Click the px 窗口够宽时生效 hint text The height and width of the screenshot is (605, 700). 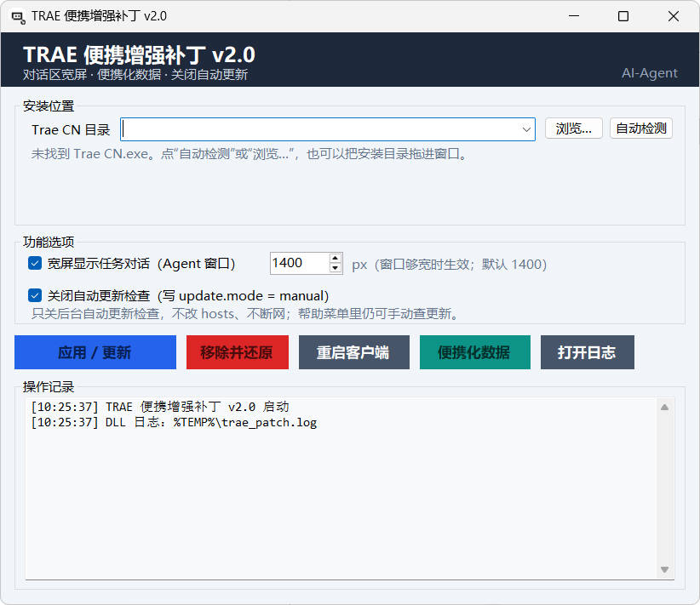pos(449,265)
